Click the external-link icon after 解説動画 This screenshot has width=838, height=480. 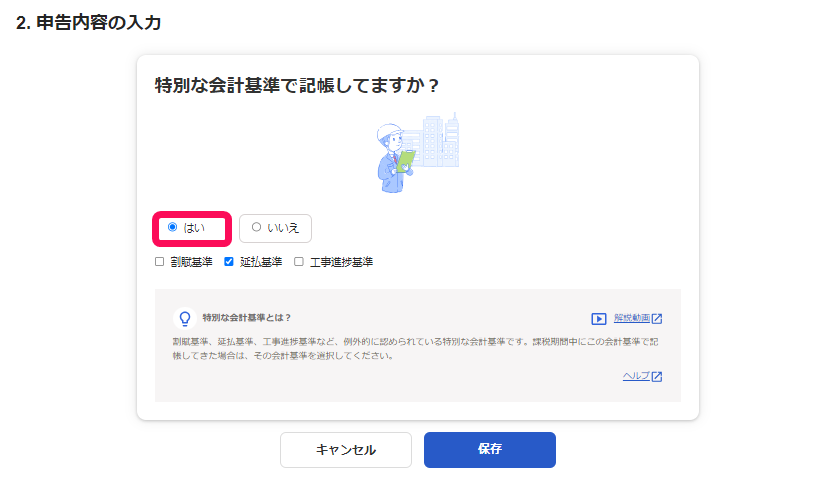click(x=657, y=319)
